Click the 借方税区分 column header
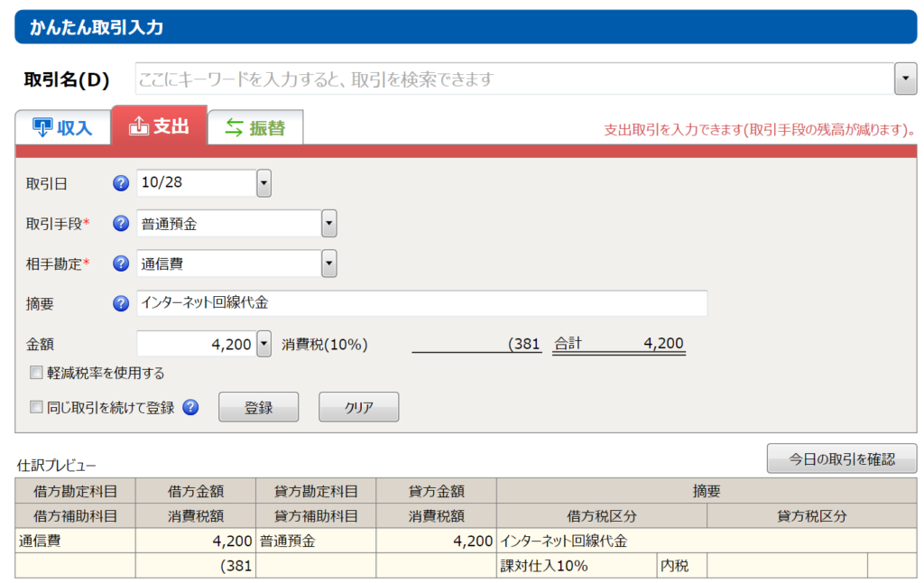 pyautogui.click(x=602, y=516)
